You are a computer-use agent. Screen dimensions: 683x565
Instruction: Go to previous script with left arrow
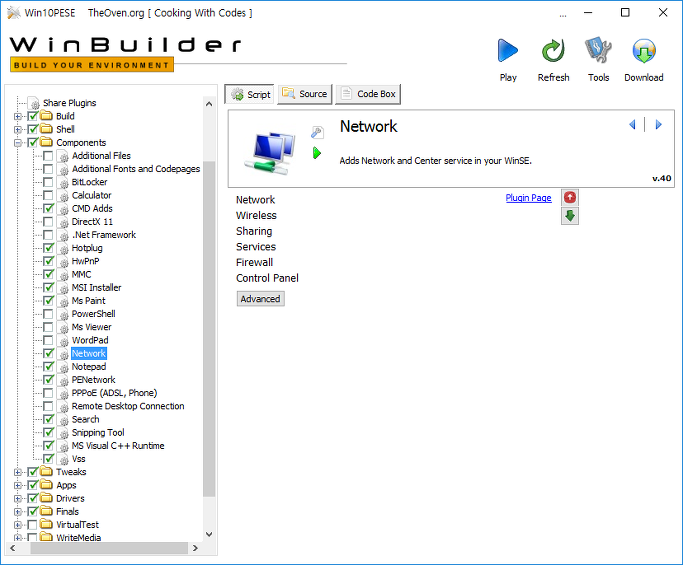click(632, 125)
